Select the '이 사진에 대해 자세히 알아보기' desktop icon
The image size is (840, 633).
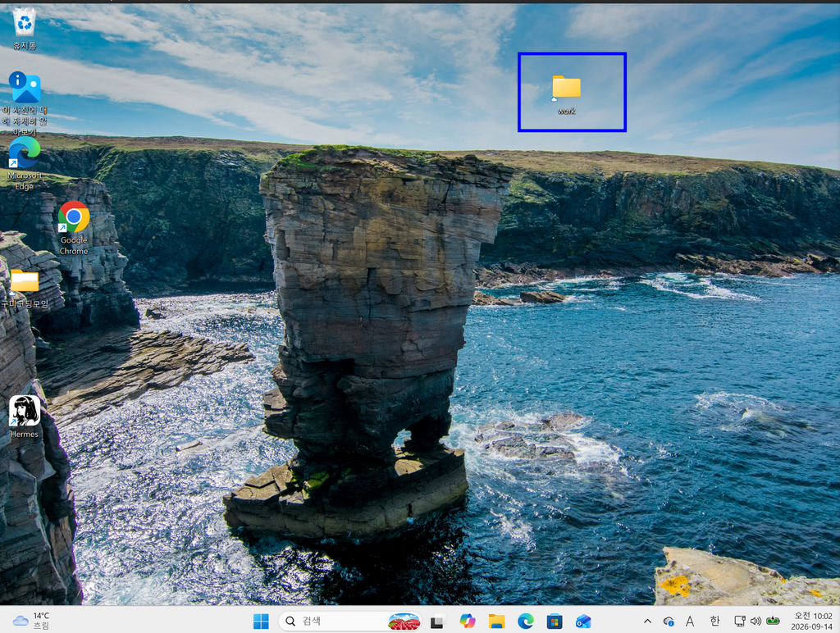25,104
